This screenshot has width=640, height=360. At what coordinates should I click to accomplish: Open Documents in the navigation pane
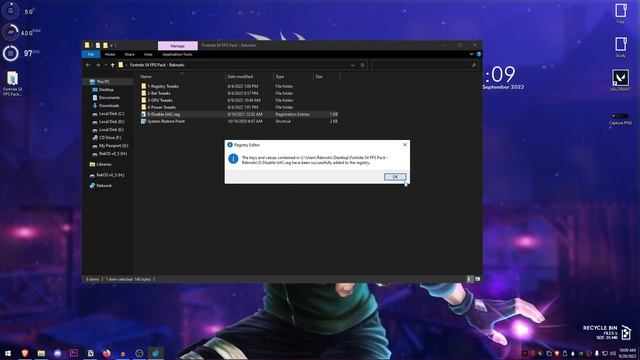point(106,98)
